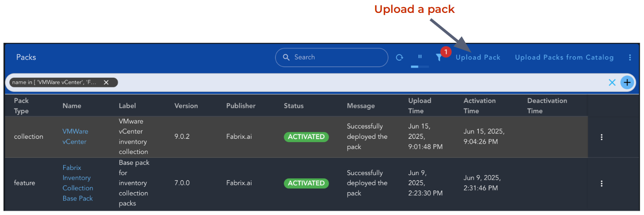Click the ACTIVATED badge for VMWare vCenter
The width and height of the screenshot is (644, 215).
(x=306, y=137)
